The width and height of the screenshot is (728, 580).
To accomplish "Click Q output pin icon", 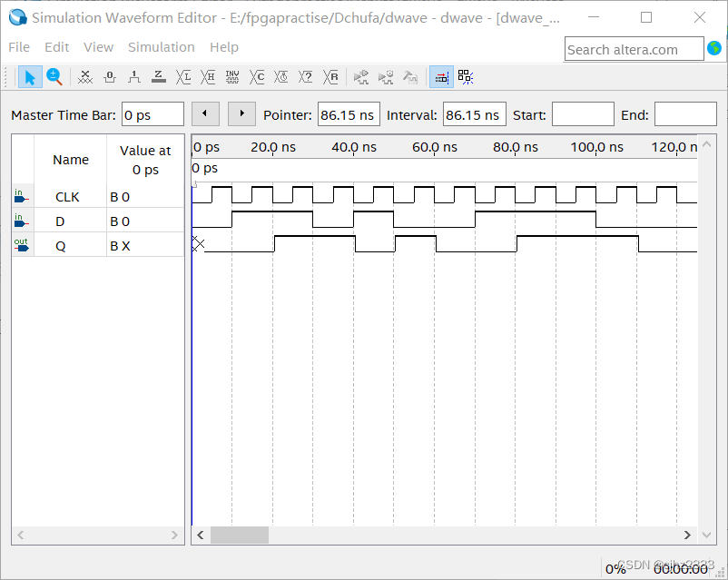I will pyautogui.click(x=22, y=245).
